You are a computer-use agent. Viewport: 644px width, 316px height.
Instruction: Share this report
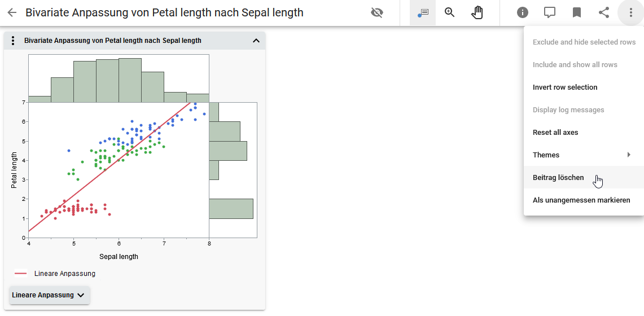604,12
